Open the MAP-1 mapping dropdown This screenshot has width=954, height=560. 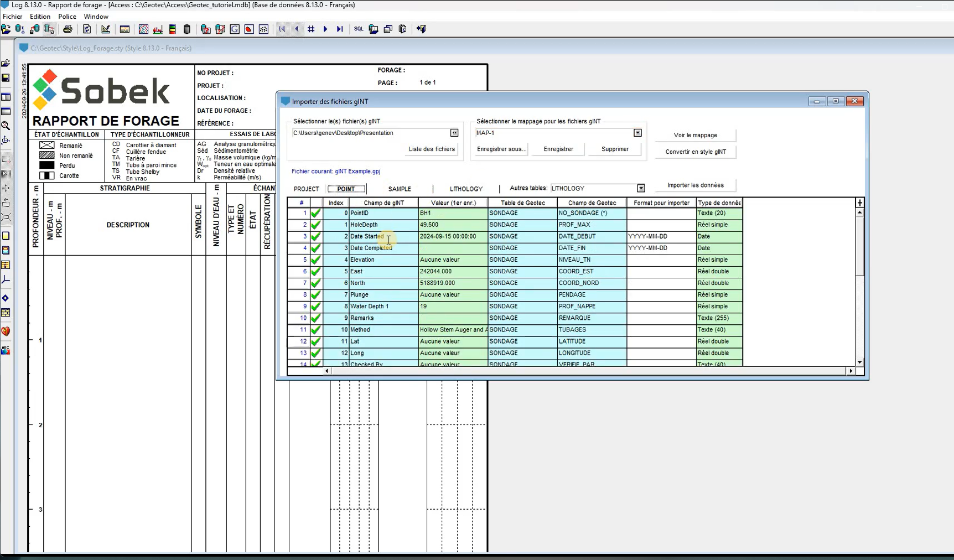tap(637, 133)
